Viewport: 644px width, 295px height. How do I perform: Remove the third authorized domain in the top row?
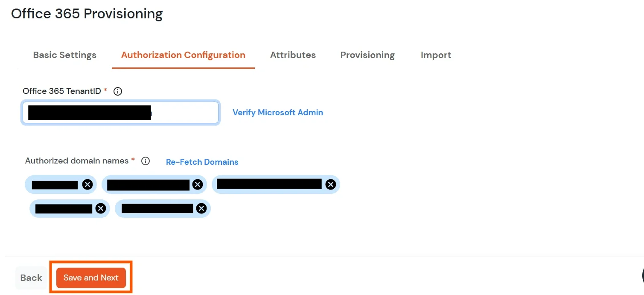(x=330, y=184)
